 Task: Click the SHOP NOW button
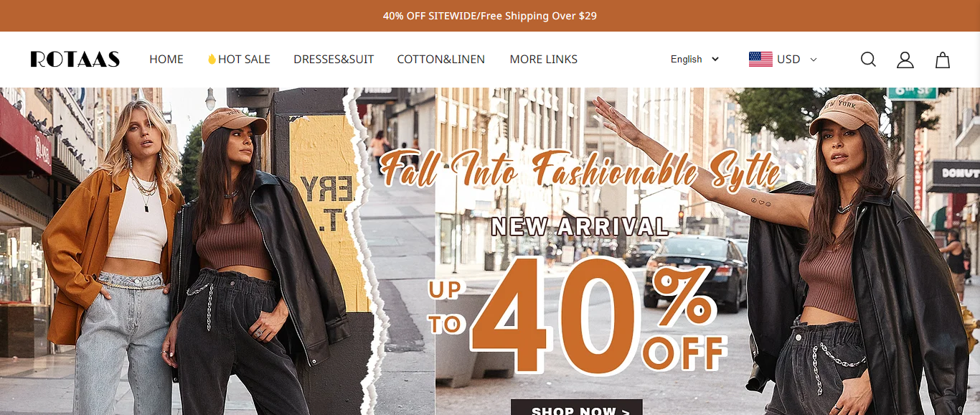click(577, 408)
